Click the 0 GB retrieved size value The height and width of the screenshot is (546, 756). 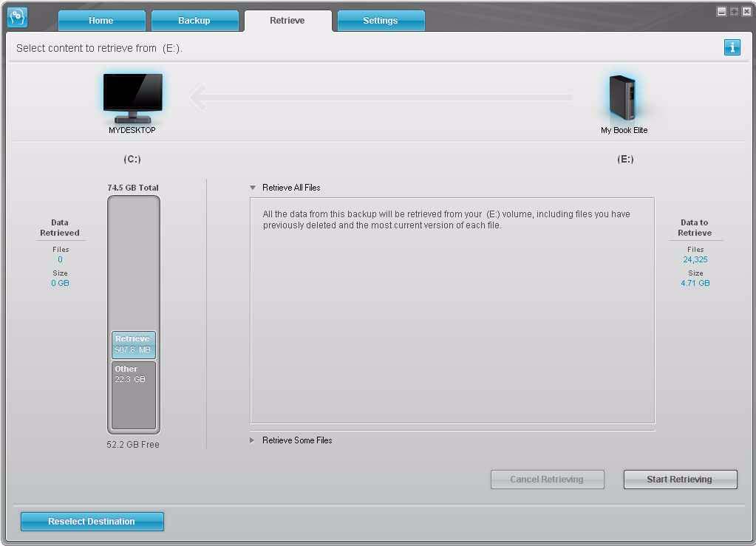point(61,283)
